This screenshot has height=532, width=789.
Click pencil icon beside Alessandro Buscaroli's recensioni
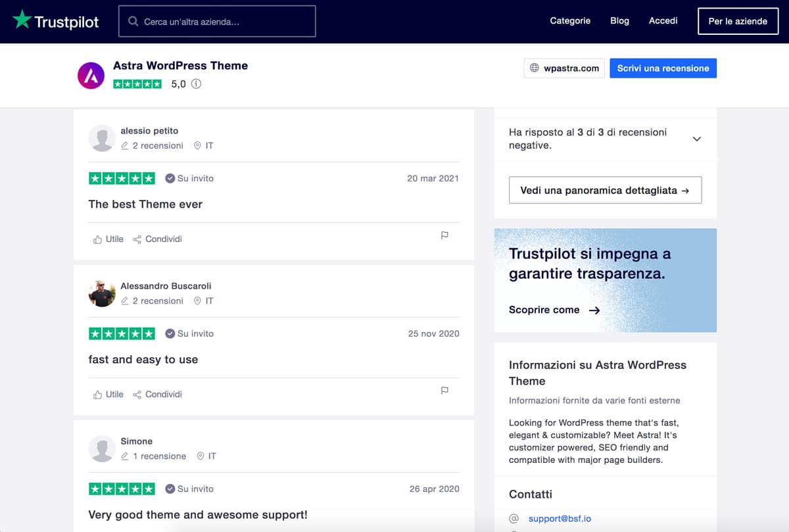(125, 301)
